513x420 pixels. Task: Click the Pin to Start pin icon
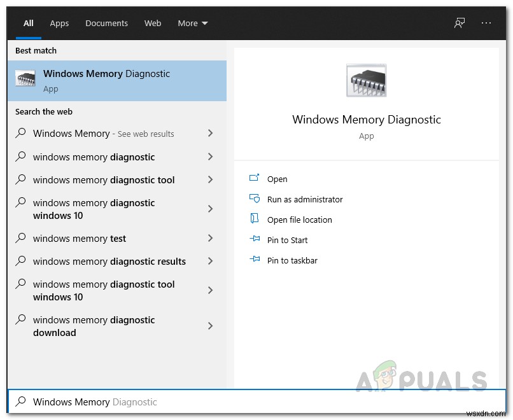click(255, 240)
